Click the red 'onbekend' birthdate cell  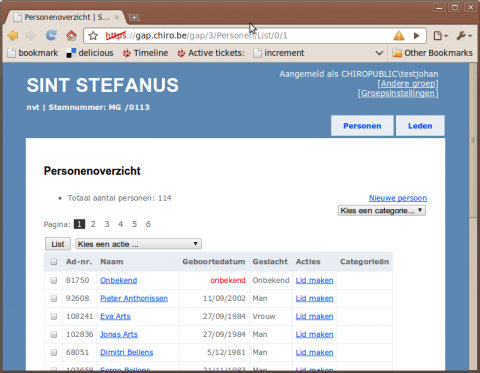click(x=228, y=280)
